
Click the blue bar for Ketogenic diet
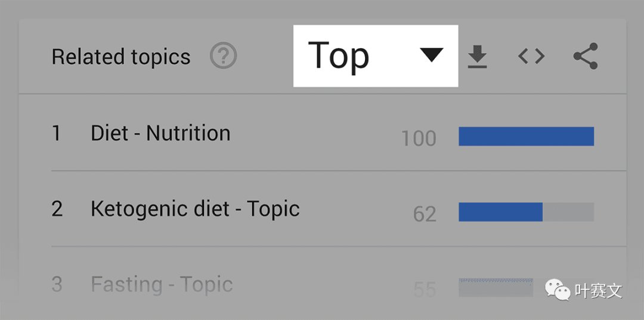[501, 212]
